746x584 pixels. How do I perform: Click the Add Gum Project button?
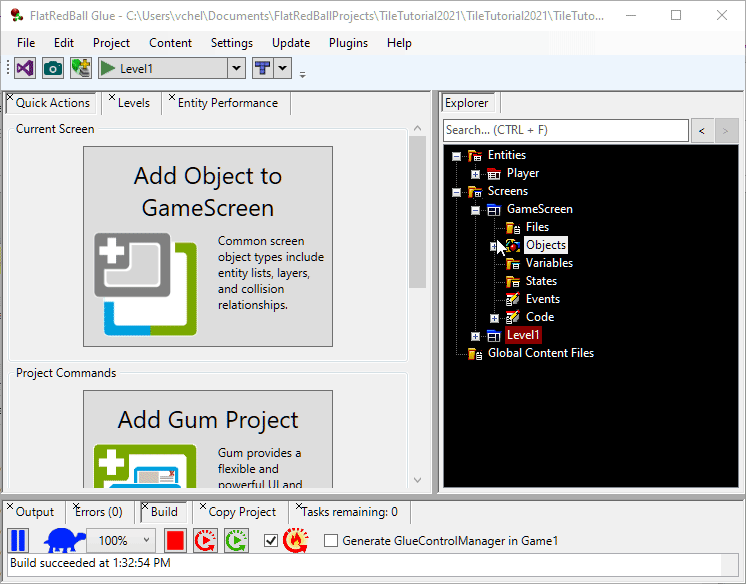coord(208,440)
